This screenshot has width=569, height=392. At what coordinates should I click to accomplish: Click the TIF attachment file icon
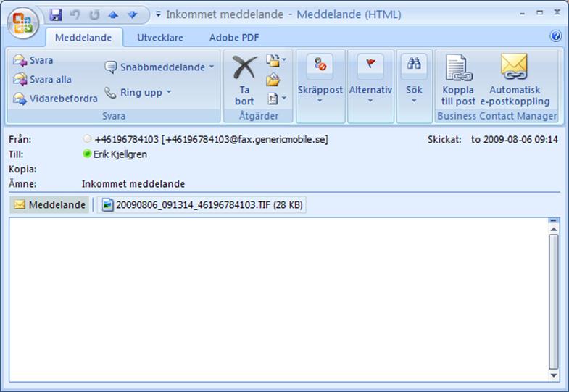[x=107, y=205]
